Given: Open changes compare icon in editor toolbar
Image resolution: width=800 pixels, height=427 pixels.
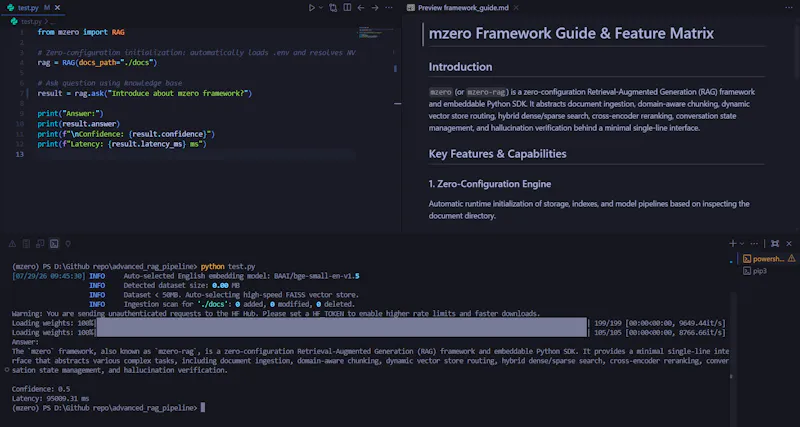Looking at the screenshot, I should tap(333, 8).
